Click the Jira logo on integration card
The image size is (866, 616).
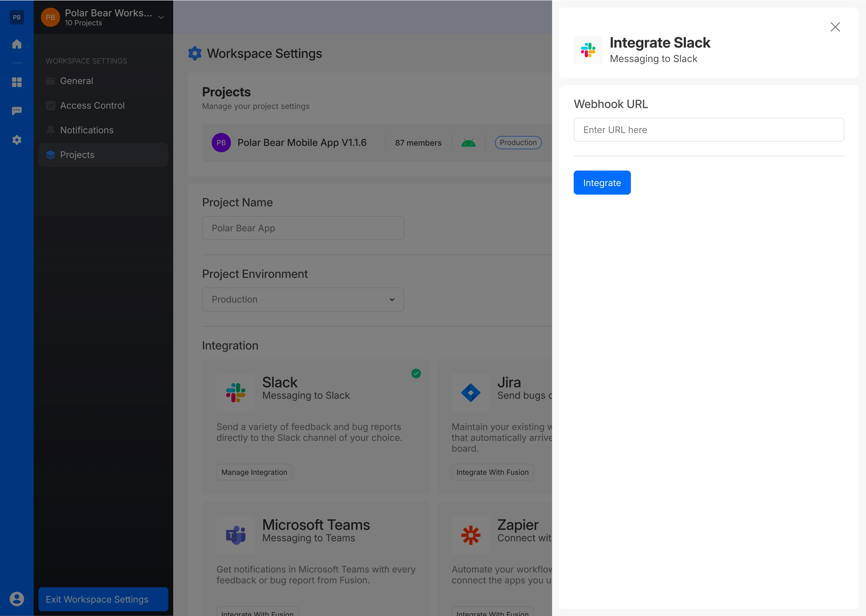(471, 393)
